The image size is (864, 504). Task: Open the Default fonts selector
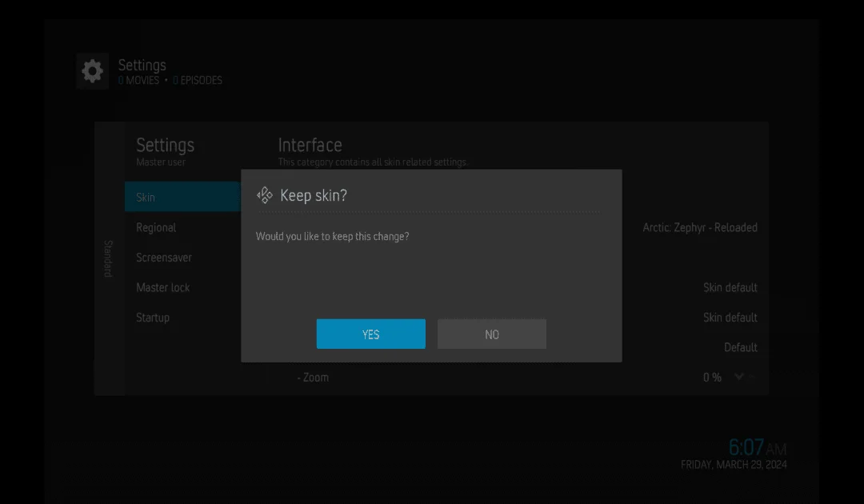740,347
